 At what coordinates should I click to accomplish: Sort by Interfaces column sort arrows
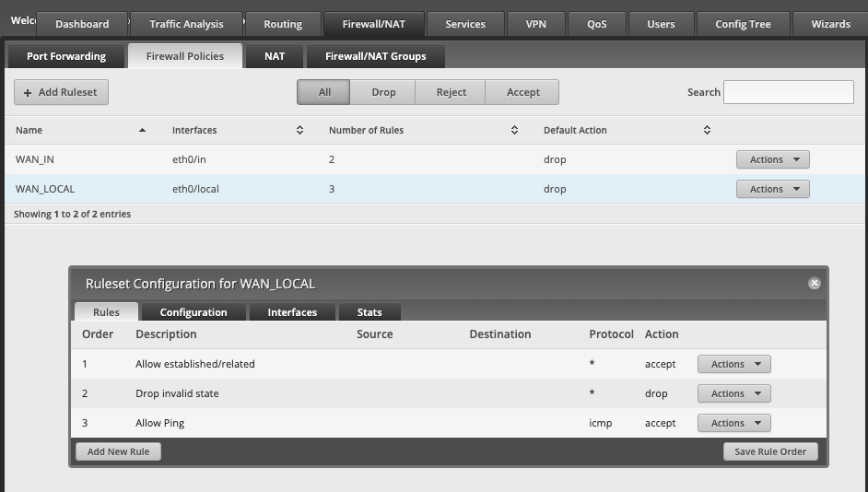[x=299, y=130]
